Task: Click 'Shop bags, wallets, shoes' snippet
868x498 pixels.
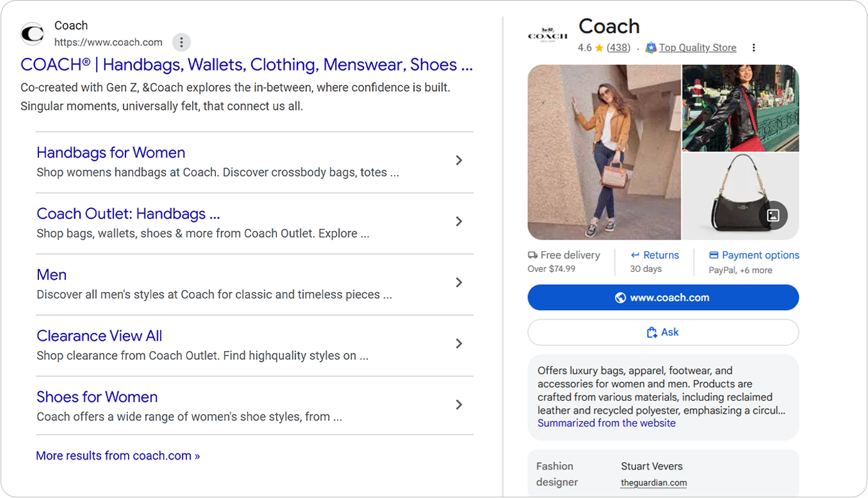Action: click(x=203, y=234)
